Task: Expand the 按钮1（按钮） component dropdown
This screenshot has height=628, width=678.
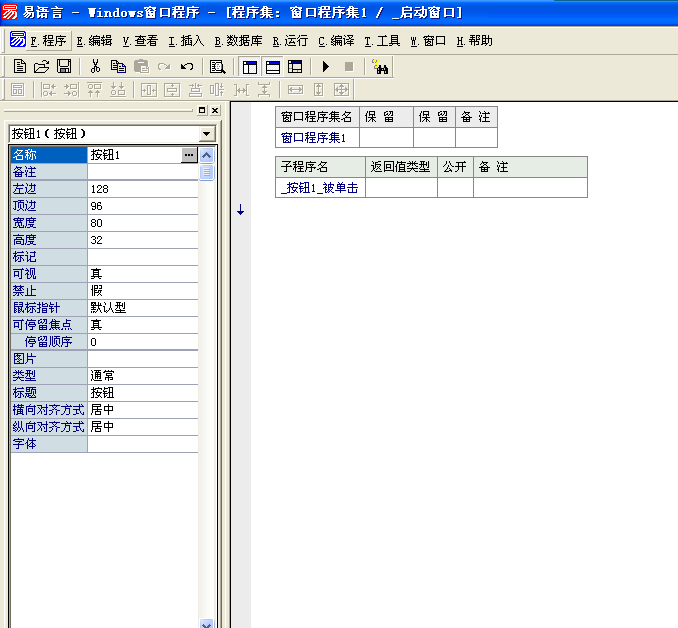Action: 207,134
